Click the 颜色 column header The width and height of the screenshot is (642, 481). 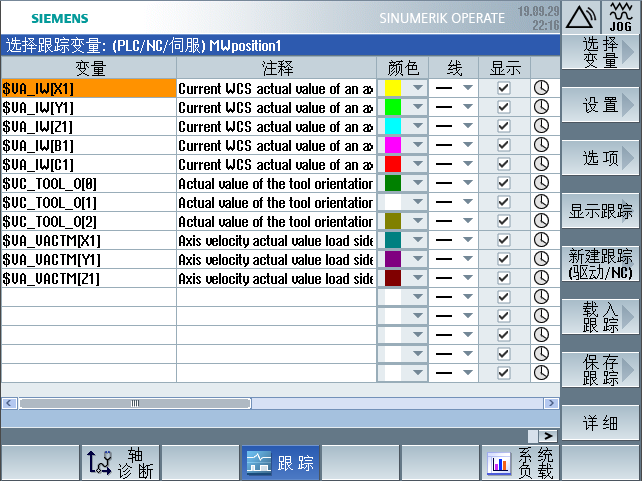402,68
